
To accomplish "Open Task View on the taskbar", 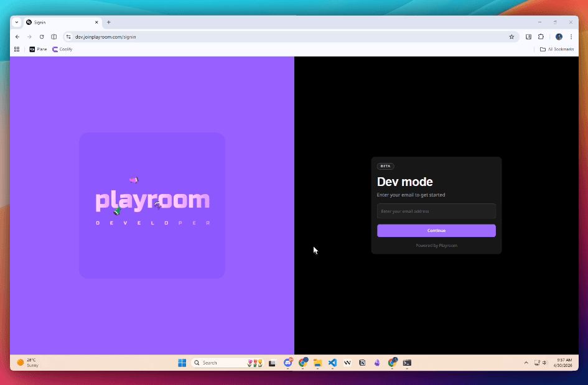I will pos(273,363).
